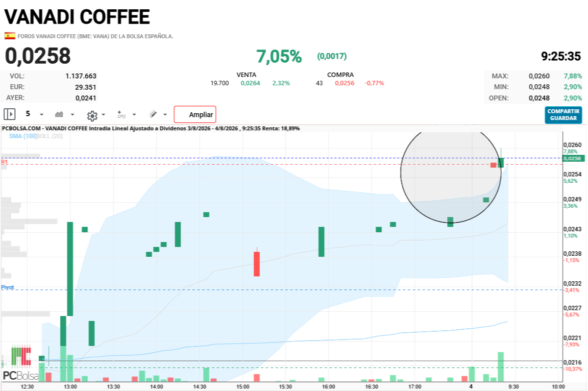588x391 pixels.
Task: Click the 0,0232 price axis label
Action: pyautogui.click(x=572, y=283)
